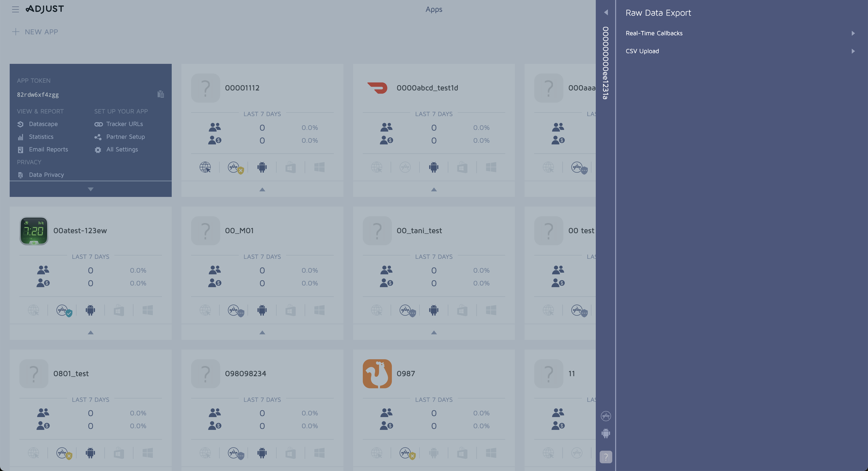Open the 0987 app thumbnail
The width and height of the screenshot is (868, 471).
click(377, 374)
